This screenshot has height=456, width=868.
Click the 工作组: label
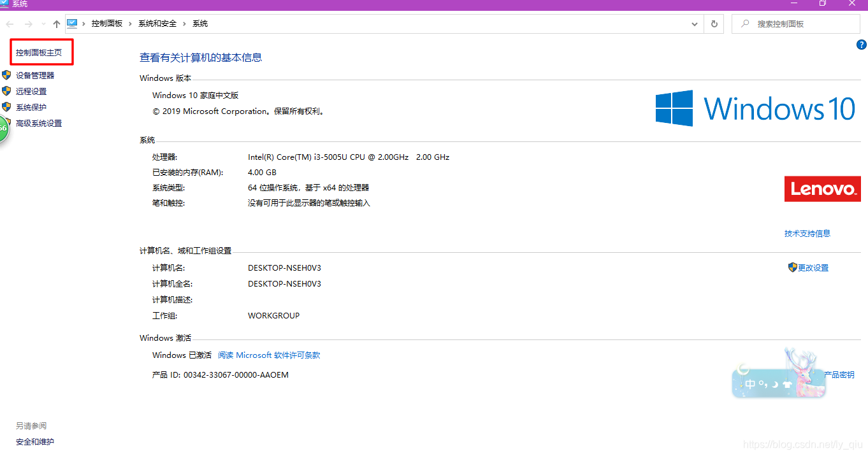[x=165, y=315]
